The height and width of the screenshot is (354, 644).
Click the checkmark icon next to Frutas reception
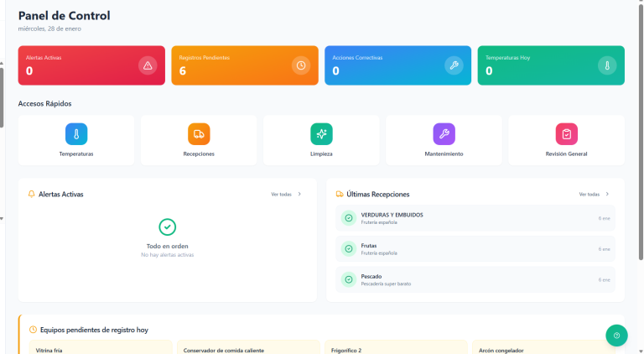click(x=347, y=249)
